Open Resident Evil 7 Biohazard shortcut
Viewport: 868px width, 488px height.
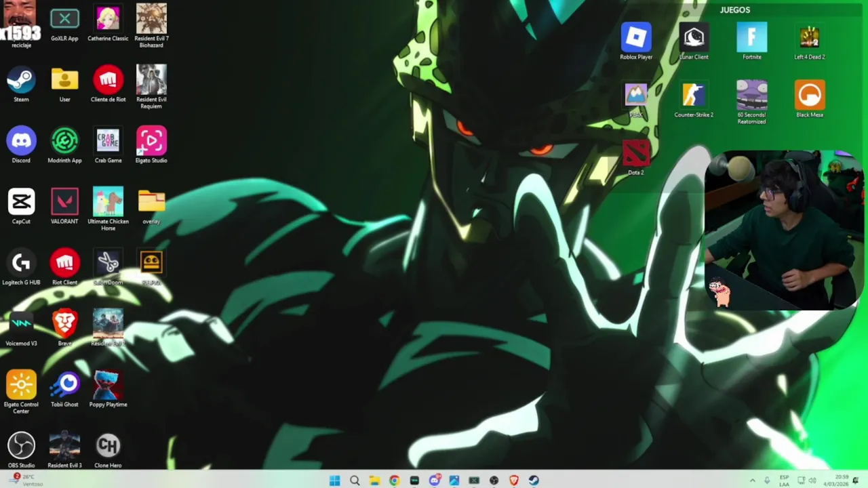(151, 26)
